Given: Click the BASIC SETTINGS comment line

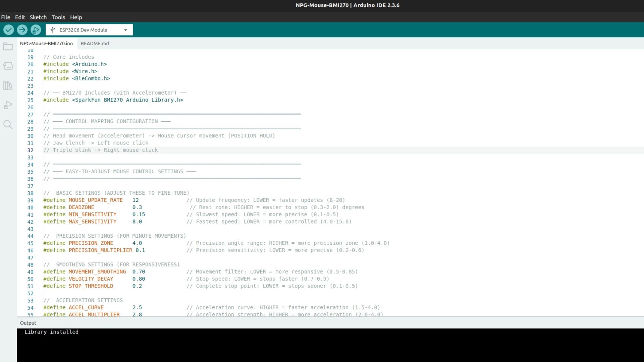Looking at the screenshot, I should 116,193.
